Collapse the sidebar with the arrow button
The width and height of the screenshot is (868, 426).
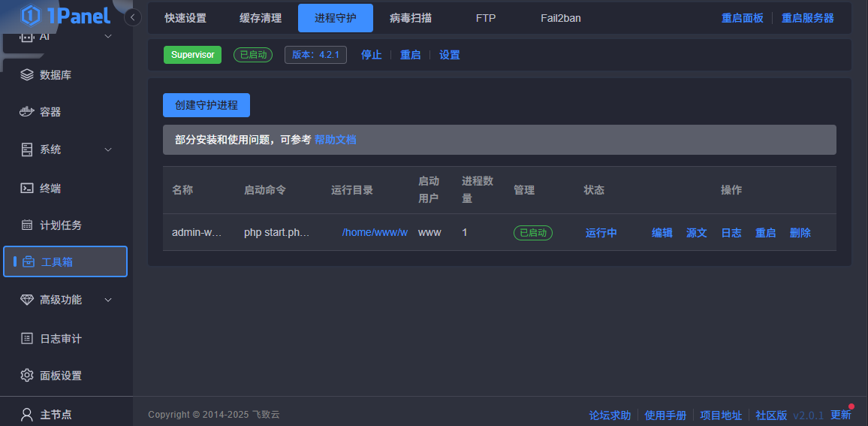[x=133, y=18]
